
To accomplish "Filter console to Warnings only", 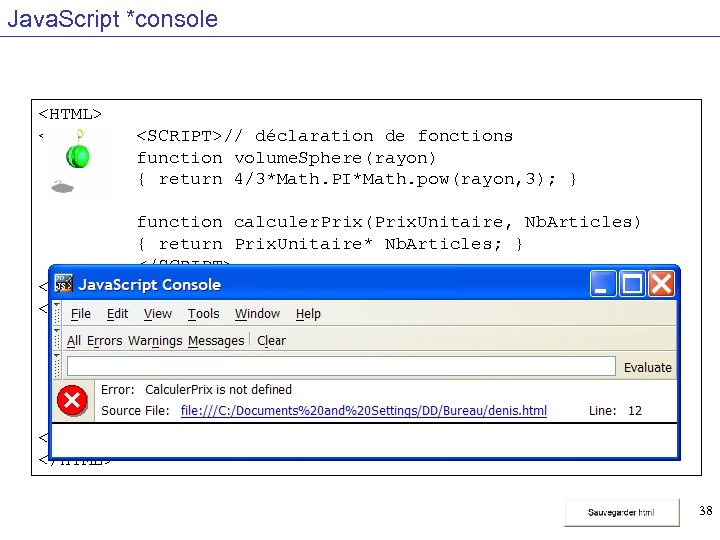I will point(155,341).
